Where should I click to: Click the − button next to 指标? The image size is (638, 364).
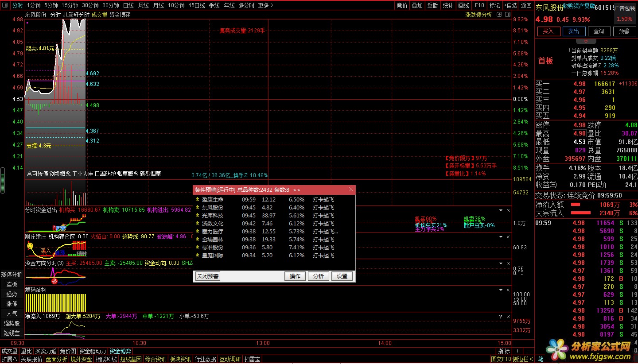528,351
